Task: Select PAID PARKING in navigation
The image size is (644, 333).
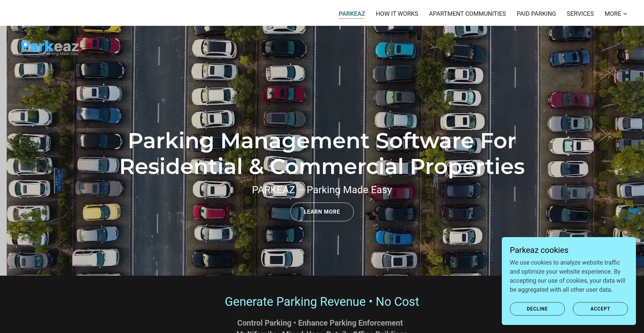Action: [536, 14]
